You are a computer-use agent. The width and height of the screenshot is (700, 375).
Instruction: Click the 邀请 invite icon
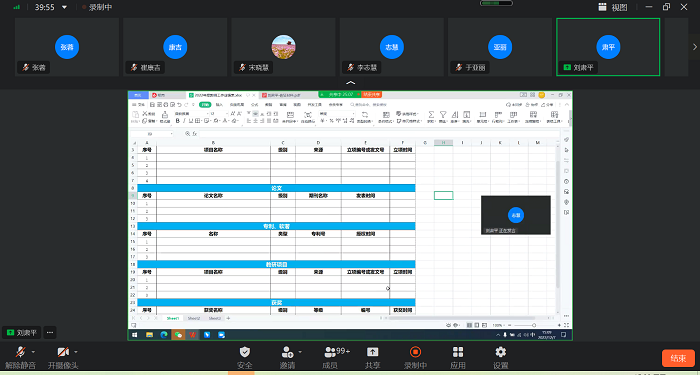287,352
